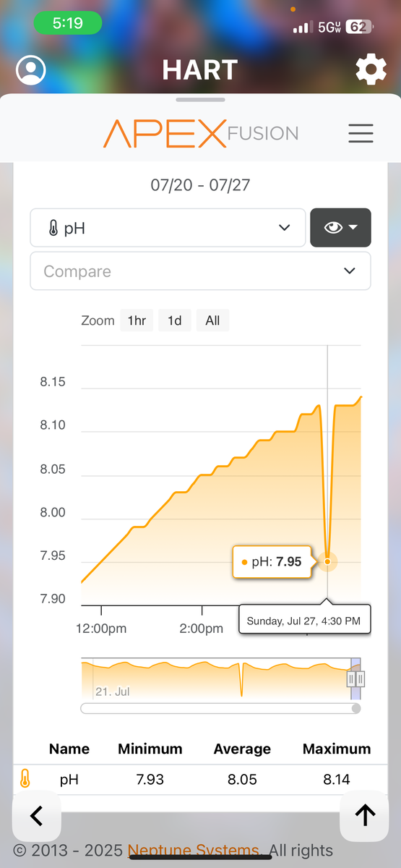Toggle the eye visibility options button
The image size is (401, 868).
point(340,228)
